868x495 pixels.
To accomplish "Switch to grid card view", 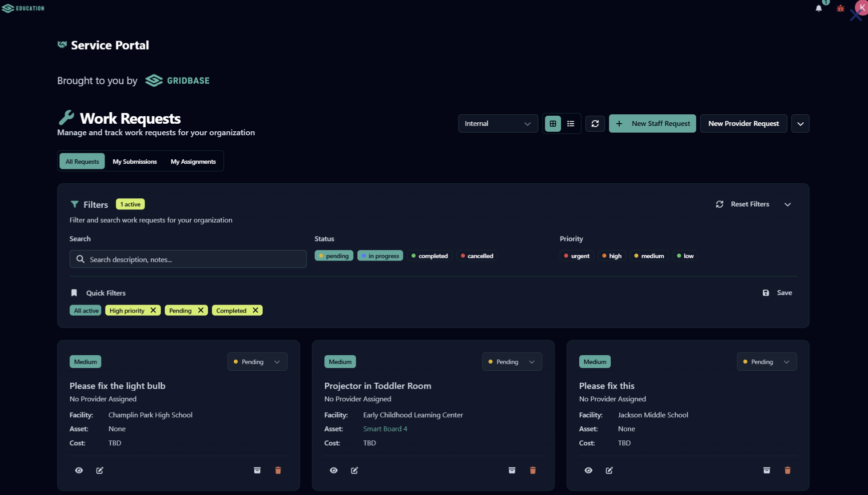I will click(553, 124).
